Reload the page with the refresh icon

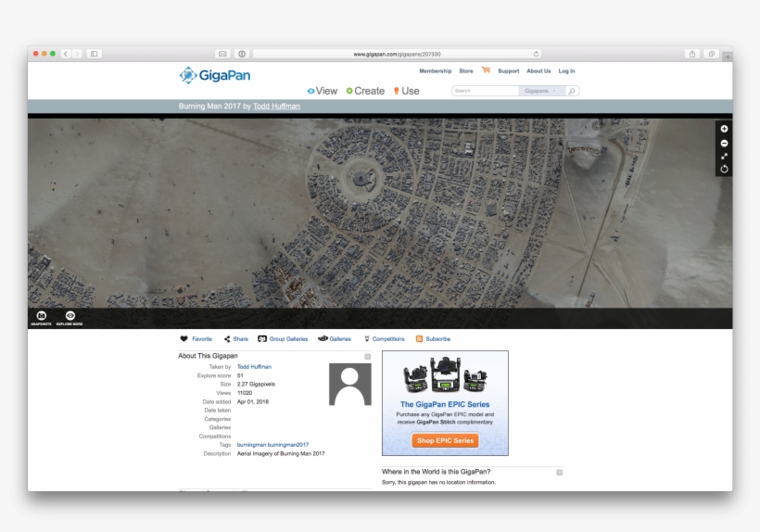[x=536, y=54]
